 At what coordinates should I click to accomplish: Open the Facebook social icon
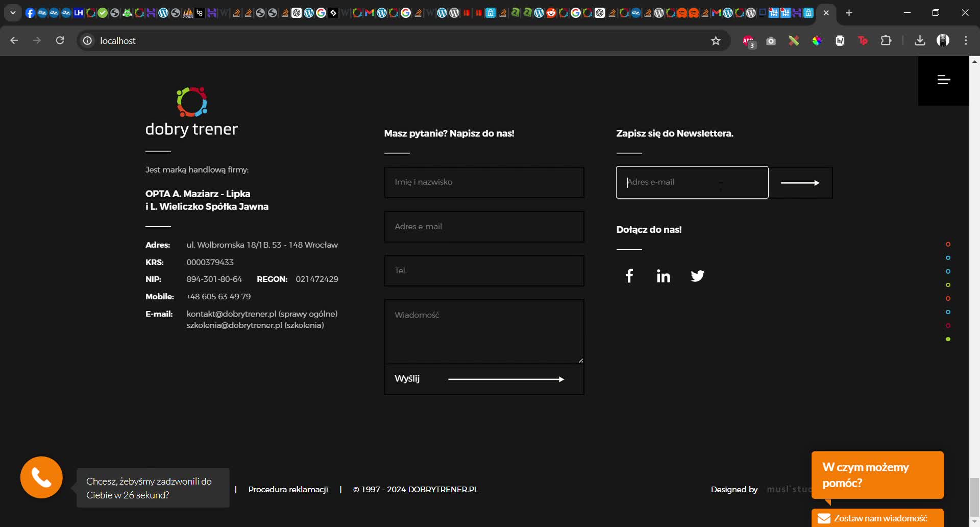point(629,276)
